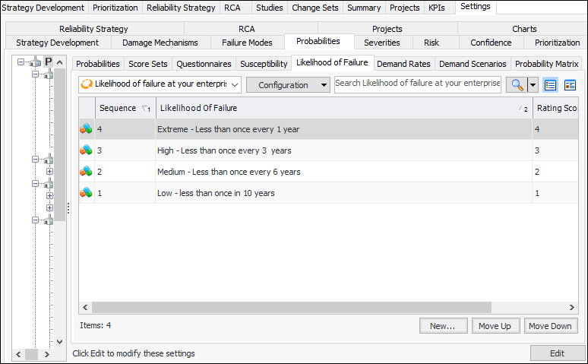Click the Move Up button

[496, 326]
